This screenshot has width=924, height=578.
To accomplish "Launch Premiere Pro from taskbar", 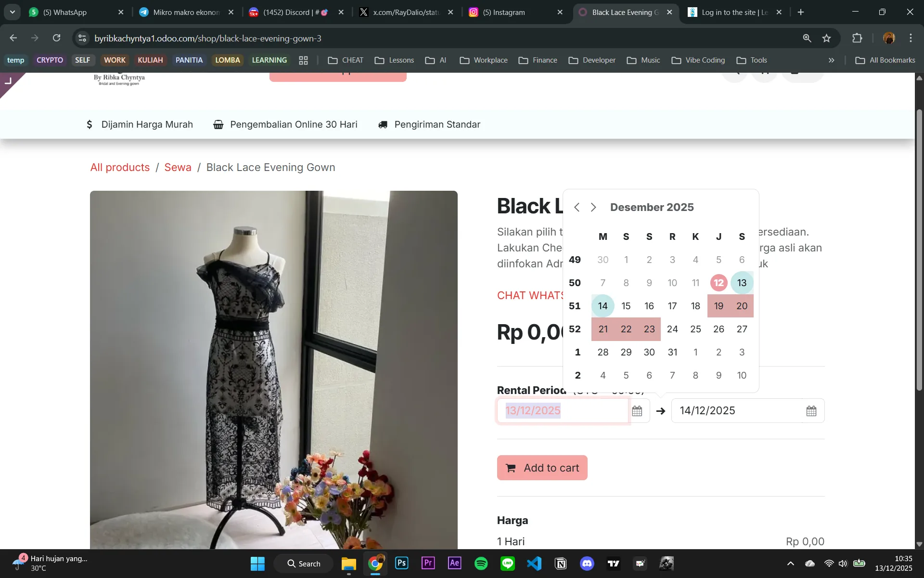I will (x=428, y=564).
